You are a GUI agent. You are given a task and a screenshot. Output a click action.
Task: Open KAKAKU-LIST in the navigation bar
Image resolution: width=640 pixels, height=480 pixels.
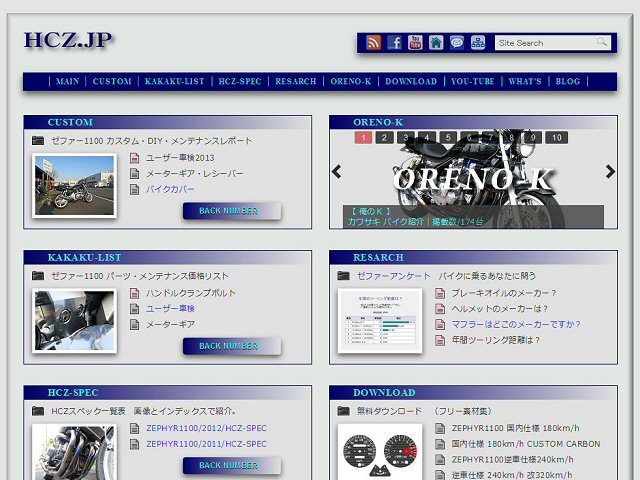(x=175, y=81)
